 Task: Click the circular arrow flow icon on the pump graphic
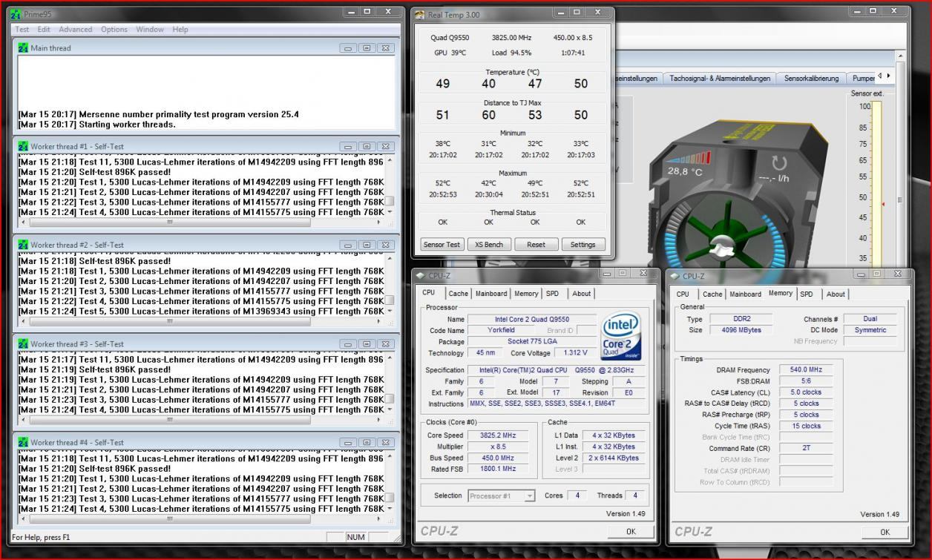[x=778, y=162]
